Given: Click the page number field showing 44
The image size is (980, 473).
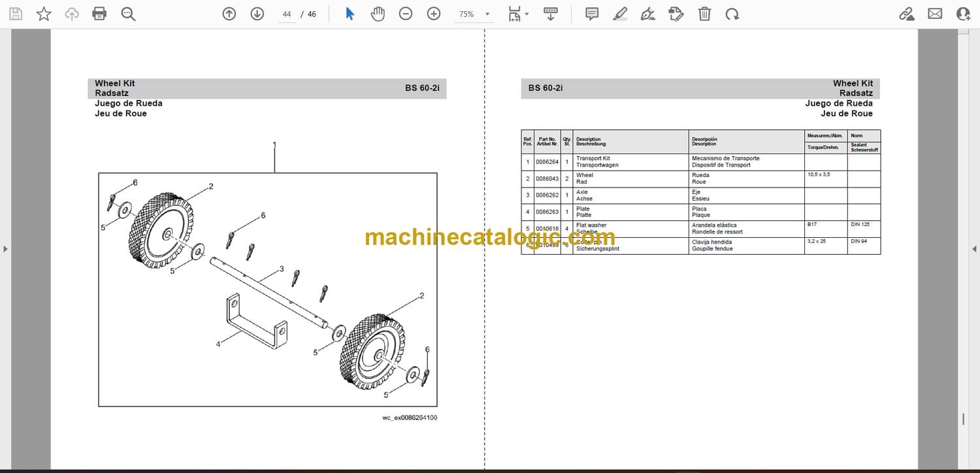Looking at the screenshot, I should pyautogui.click(x=287, y=14).
